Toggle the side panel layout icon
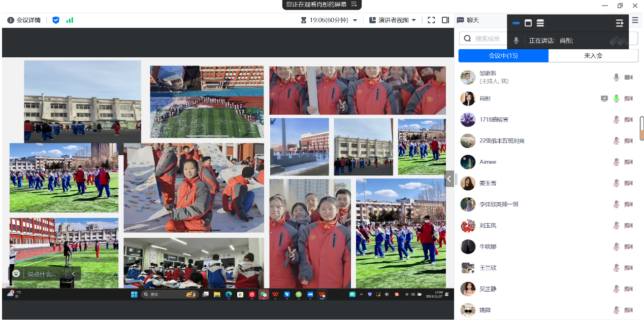644x320 pixels. 445,20
